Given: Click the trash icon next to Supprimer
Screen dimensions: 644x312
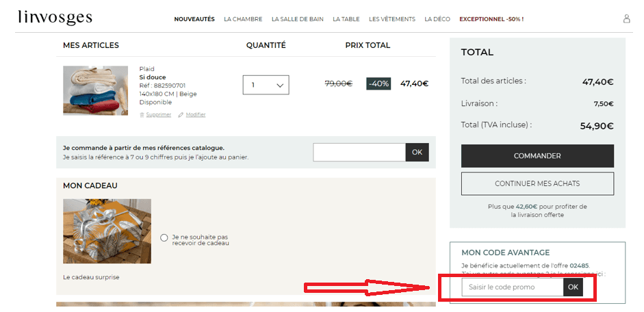Looking at the screenshot, I should click(142, 115).
